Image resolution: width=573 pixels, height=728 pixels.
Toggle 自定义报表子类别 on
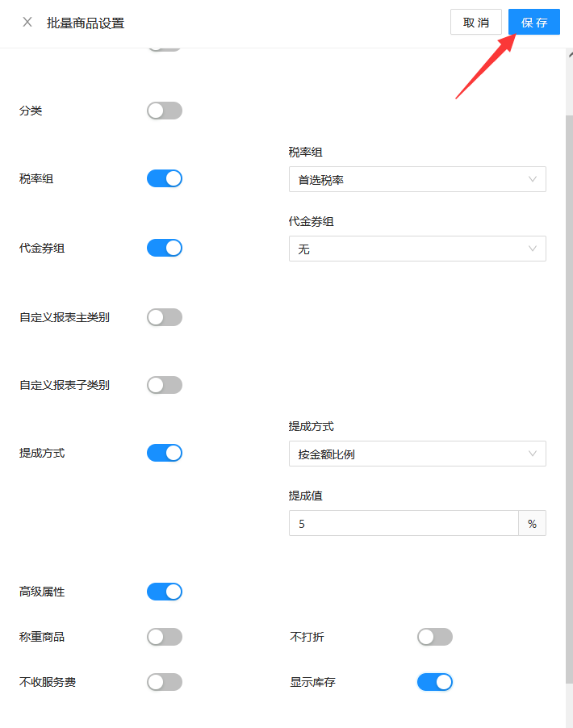click(165, 385)
